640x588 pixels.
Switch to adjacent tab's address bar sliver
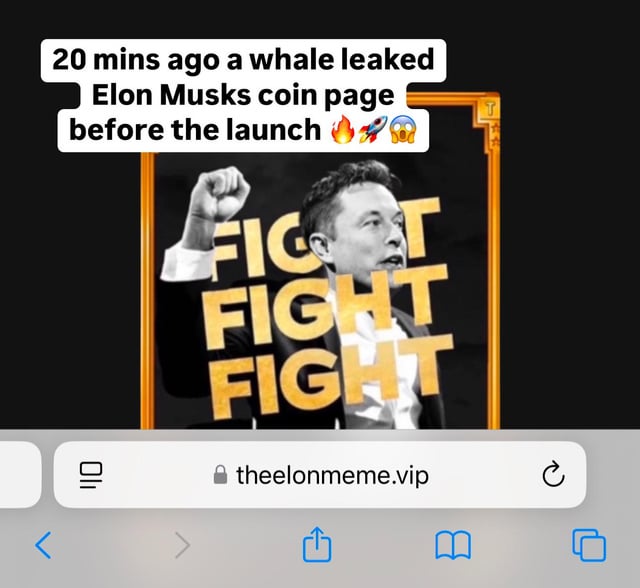point(20,475)
